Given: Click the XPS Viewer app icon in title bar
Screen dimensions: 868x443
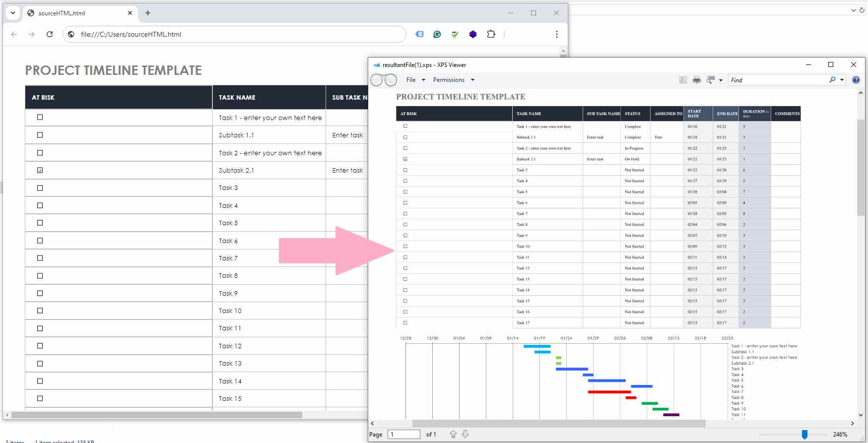Looking at the screenshot, I should point(377,65).
